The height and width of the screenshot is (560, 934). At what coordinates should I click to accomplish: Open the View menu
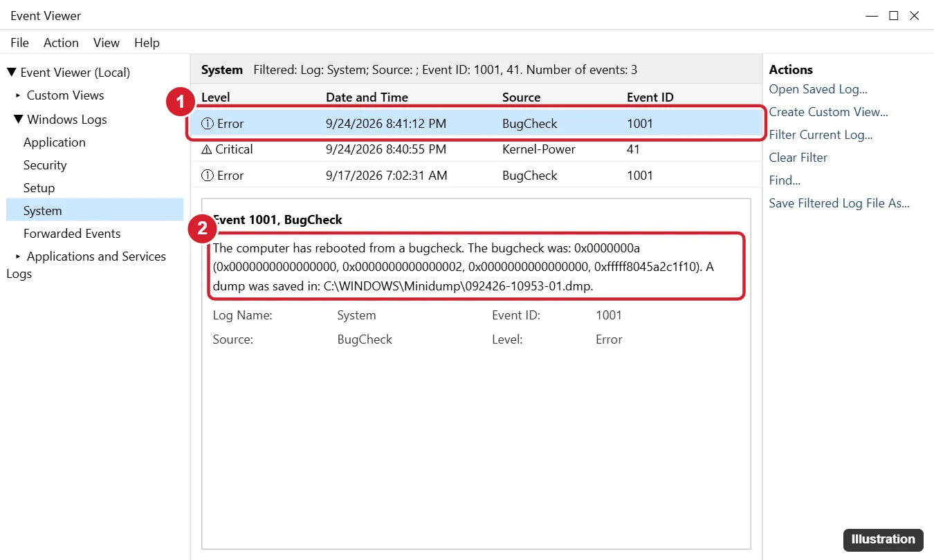pyautogui.click(x=107, y=43)
